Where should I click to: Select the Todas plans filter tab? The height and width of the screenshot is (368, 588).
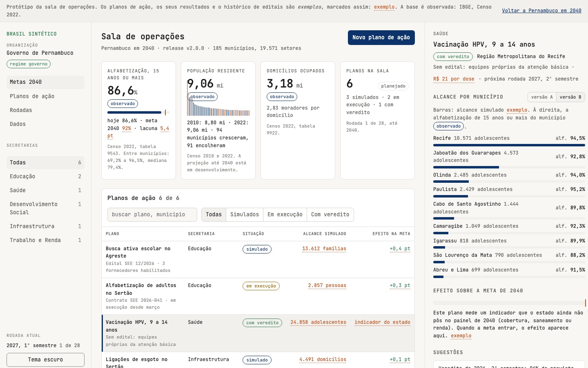pos(214,215)
